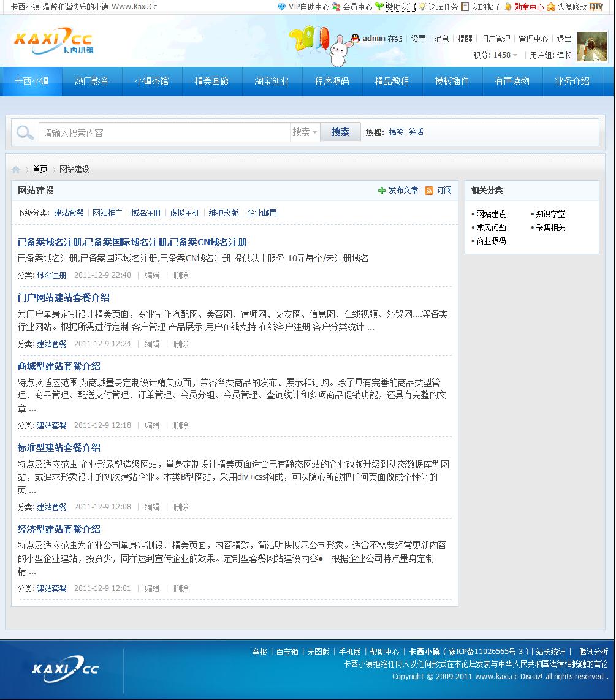Open 知识学堂 in related categories
The image size is (616, 700).
pos(550,215)
